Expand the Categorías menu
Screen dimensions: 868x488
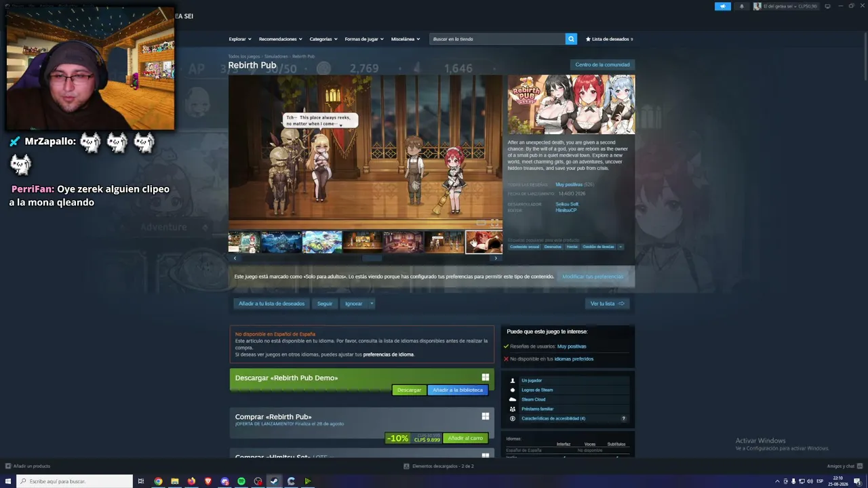(323, 39)
